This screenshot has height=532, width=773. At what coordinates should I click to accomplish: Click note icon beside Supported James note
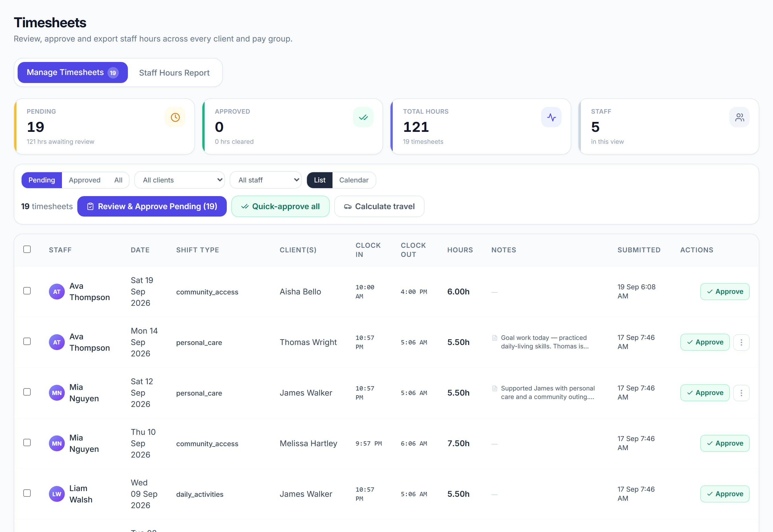click(495, 389)
